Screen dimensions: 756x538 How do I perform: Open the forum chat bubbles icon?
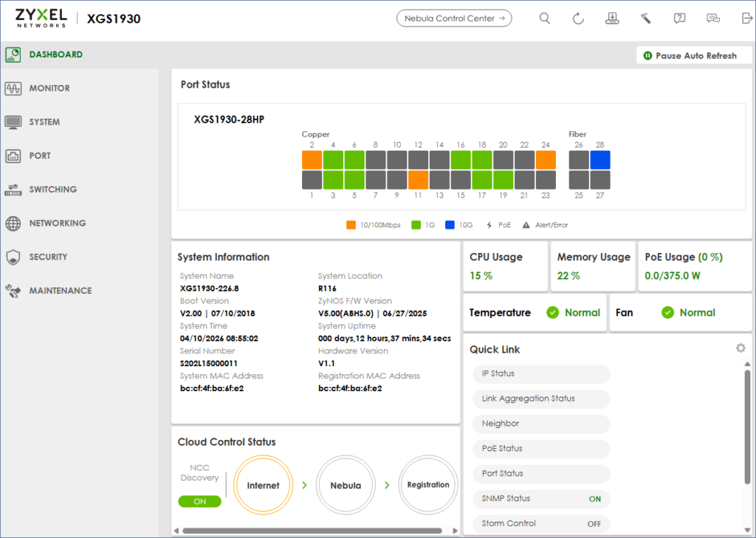click(x=712, y=18)
